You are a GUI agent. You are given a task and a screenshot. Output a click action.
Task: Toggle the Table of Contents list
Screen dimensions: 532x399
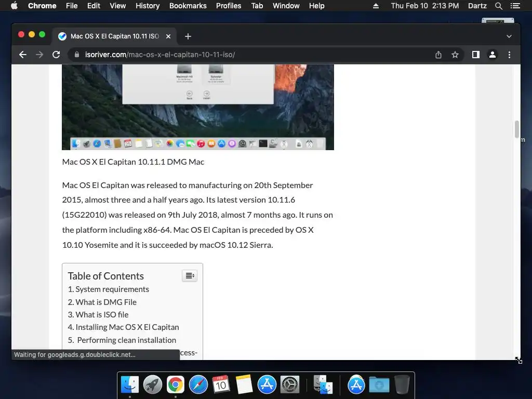coord(190,276)
